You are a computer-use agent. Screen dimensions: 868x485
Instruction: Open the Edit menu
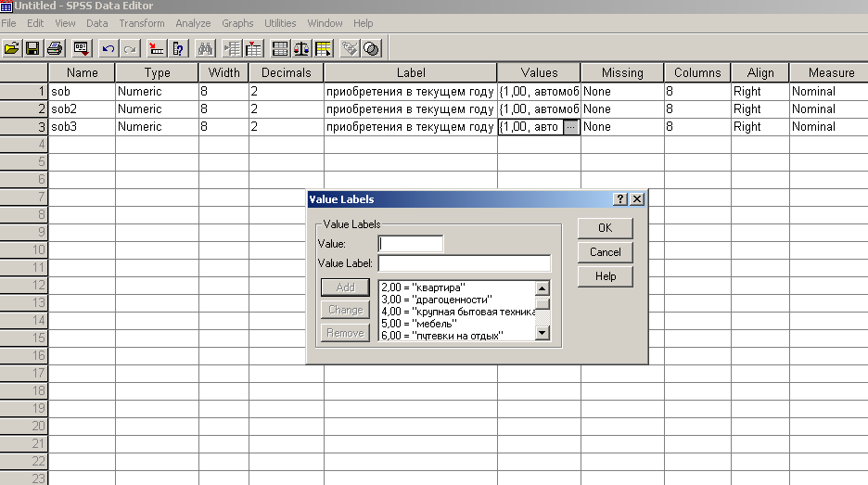point(35,23)
